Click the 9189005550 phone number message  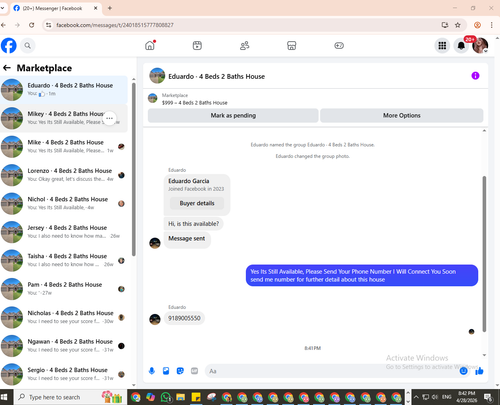[x=184, y=318]
